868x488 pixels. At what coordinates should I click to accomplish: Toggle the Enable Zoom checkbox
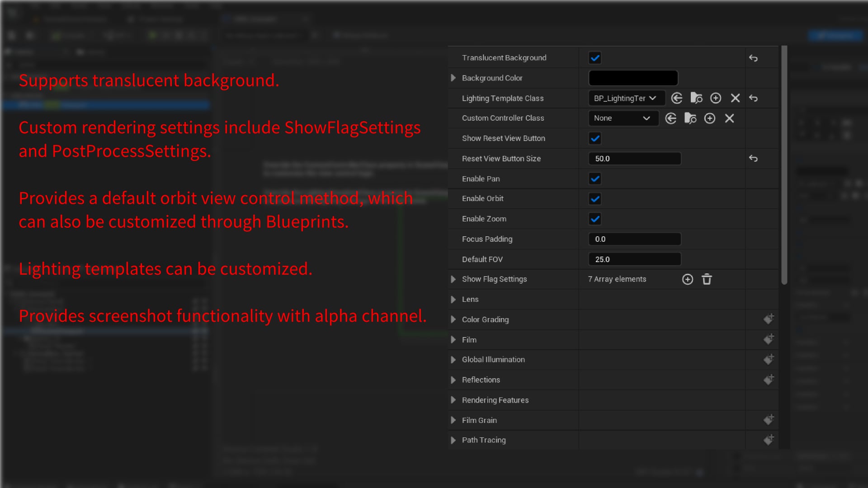click(595, 219)
